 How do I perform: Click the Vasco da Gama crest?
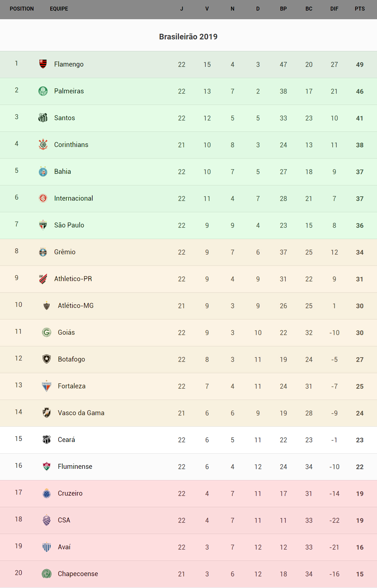pos(47,413)
